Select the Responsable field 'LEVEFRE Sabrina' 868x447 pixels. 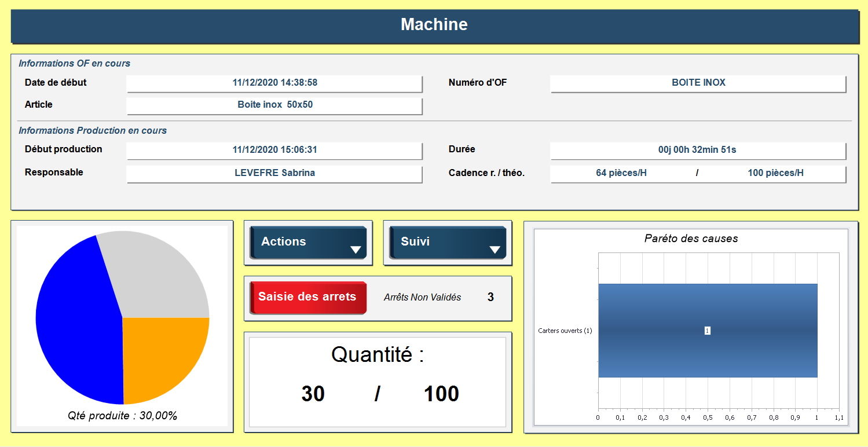[x=274, y=174]
